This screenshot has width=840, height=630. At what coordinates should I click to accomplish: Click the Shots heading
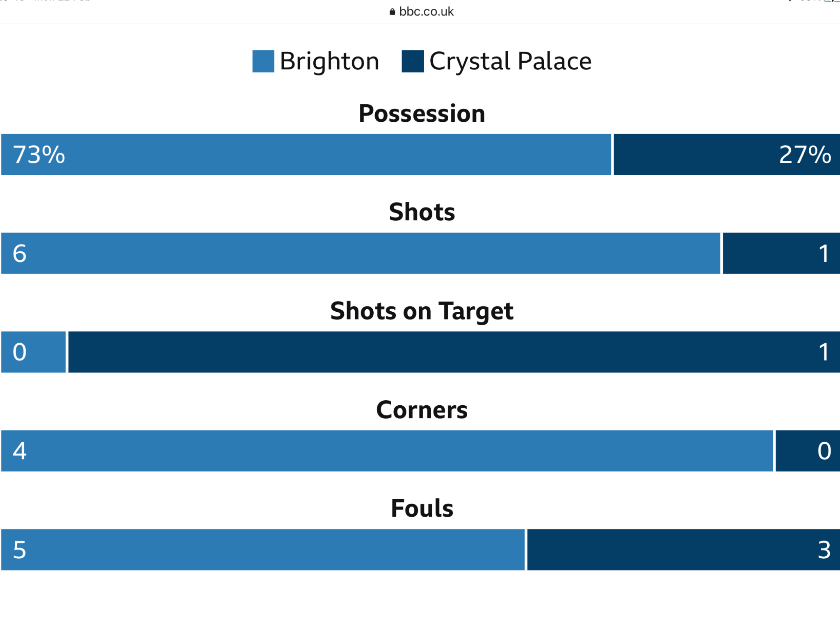(x=422, y=212)
